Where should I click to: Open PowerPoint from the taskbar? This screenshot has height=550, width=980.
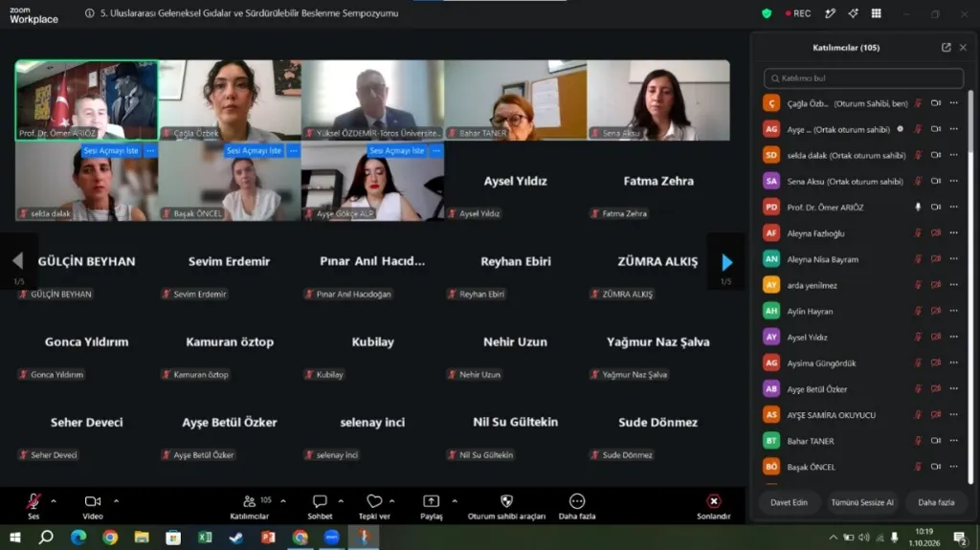(x=268, y=538)
